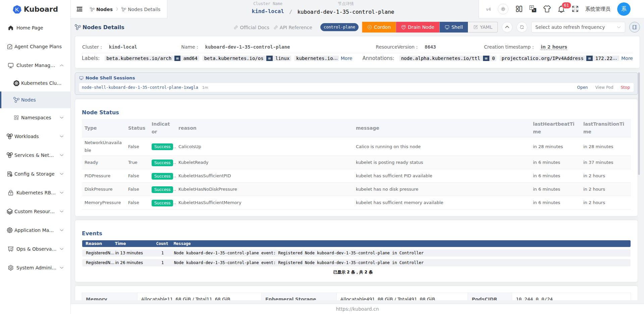This screenshot has height=314, width=644.
Task: Open the node shell session
Action: coord(582,87)
